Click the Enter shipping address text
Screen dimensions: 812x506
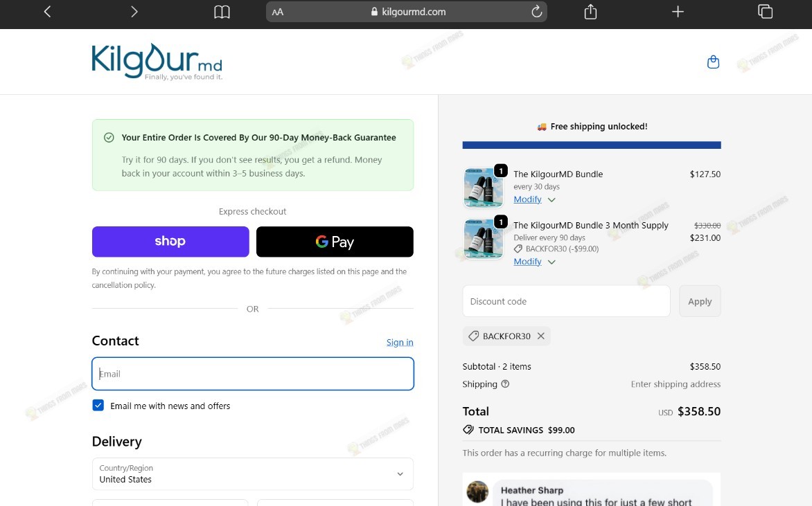pyautogui.click(x=676, y=384)
